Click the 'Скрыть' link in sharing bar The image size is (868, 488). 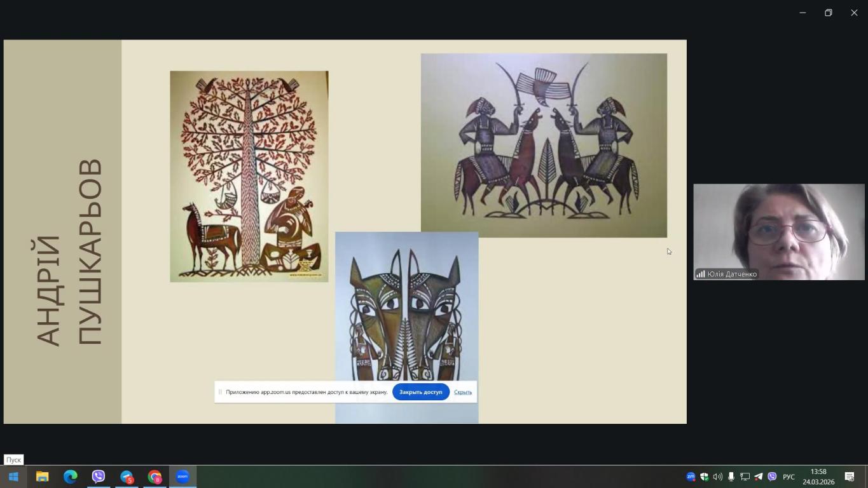462,392
